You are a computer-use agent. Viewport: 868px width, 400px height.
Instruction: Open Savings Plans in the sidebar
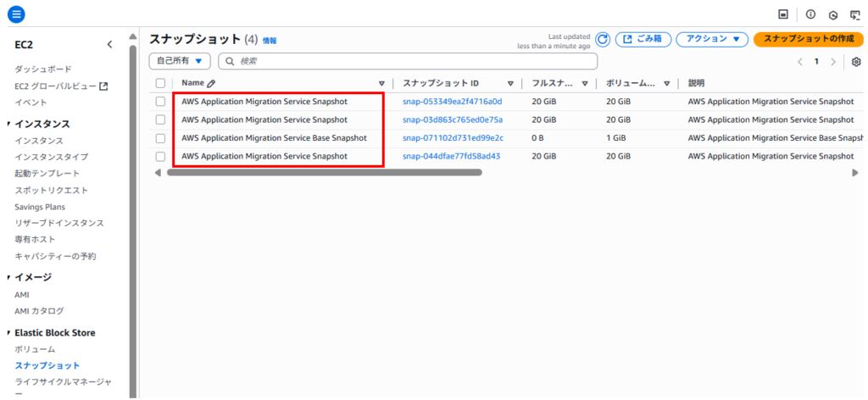(40, 207)
